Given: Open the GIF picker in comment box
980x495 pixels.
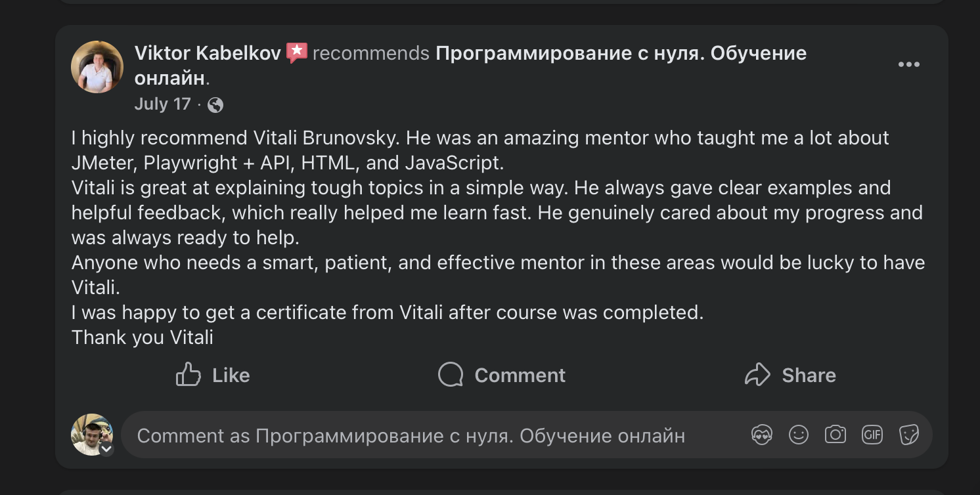Looking at the screenshot, I should (872, 435).
